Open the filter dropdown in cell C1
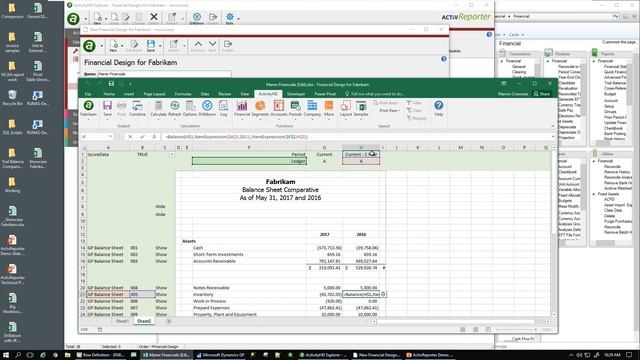 [172, 154]
